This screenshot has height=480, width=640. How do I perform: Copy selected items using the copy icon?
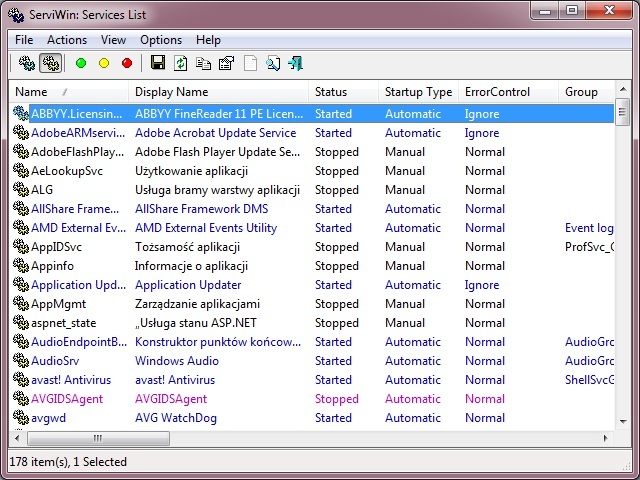tap(203, 63)
